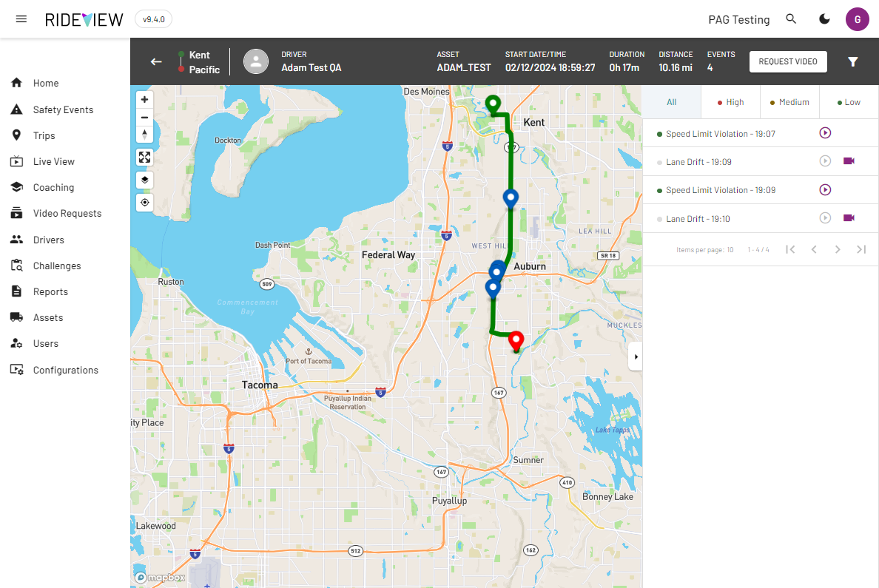Play Lane Drift 19:10 event
The width and height of the screenshot is (879, 588).
tap(825, 218)
